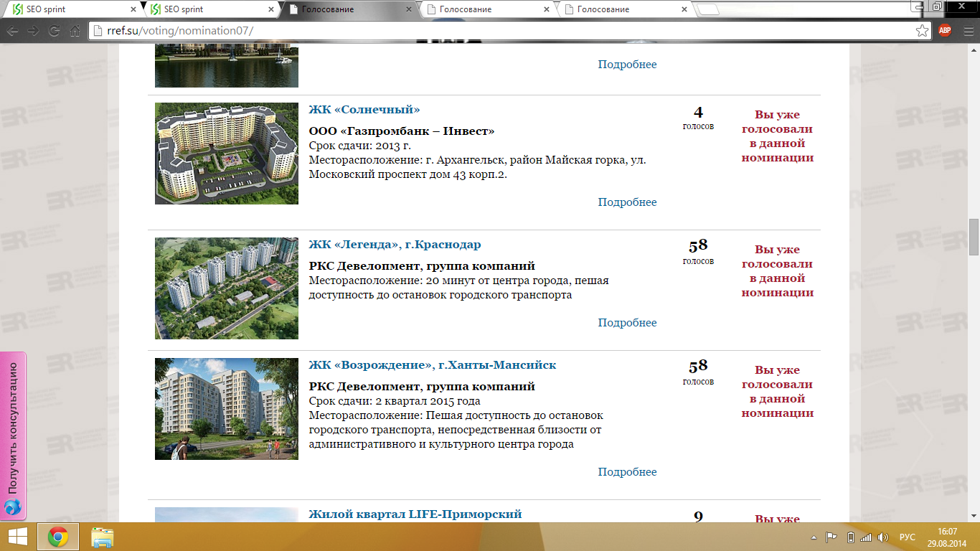Open the ЖК «Солнечный» title link
Screen dimensions: 980x551
point(364,110)
